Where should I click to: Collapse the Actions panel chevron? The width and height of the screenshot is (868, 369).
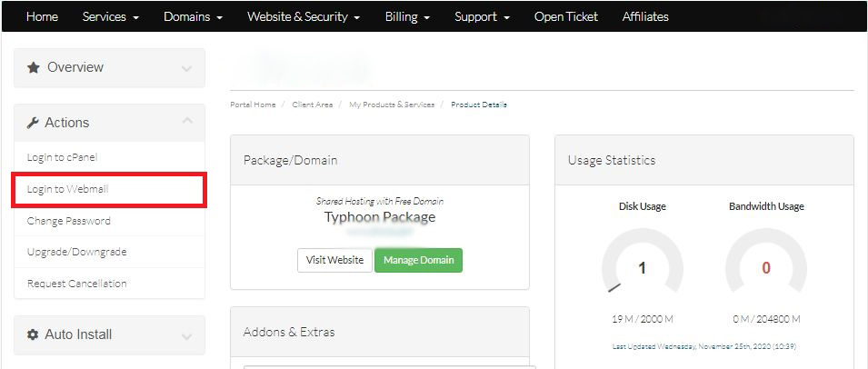click(186, 121)
